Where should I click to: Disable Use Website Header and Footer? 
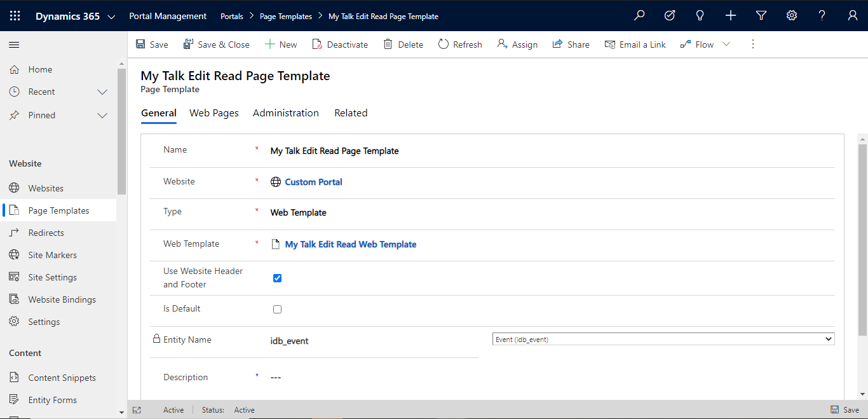click(x=277, y=278)
